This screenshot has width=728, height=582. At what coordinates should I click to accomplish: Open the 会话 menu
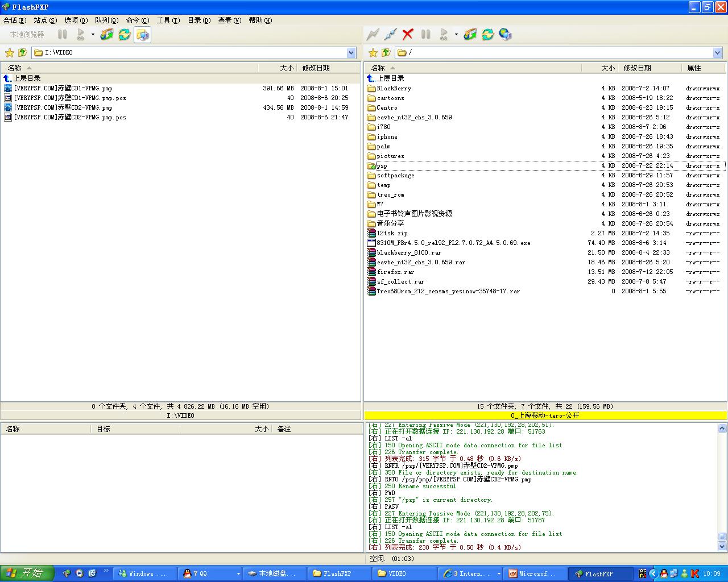click(x=15, y=20)
